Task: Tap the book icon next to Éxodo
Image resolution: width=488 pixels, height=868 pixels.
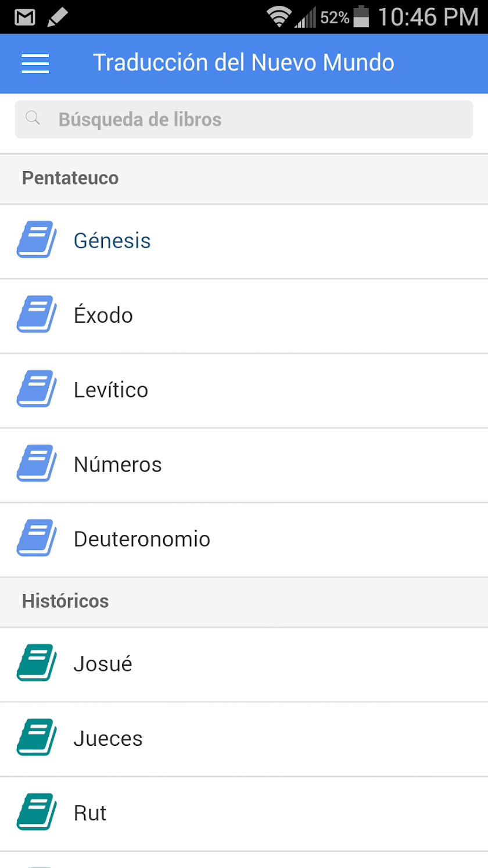Action: point(36,315)
